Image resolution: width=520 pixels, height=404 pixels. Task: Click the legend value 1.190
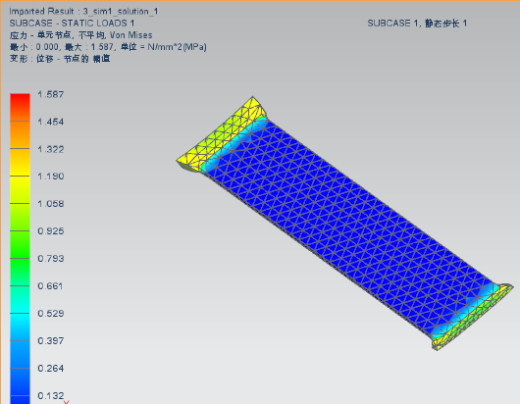pos(50,176)
